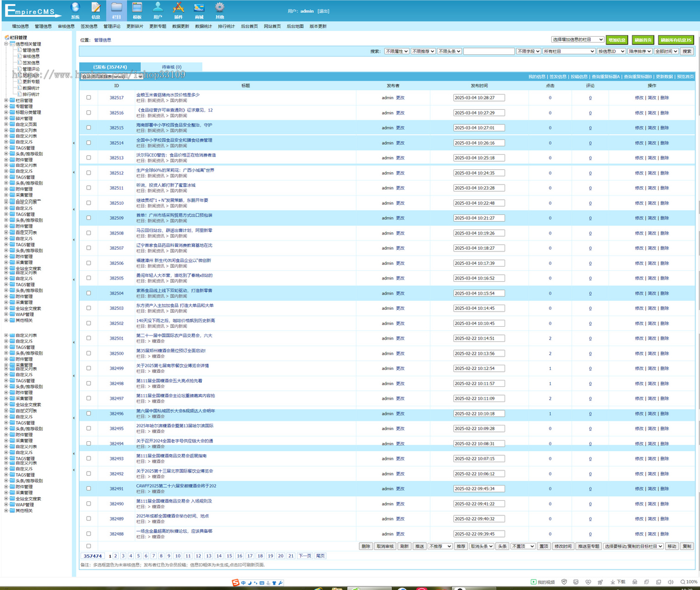Open the 所有栏目 search dropdown
Image resolution: width=700 pixels, height=590 pixels.
(569, 51)
